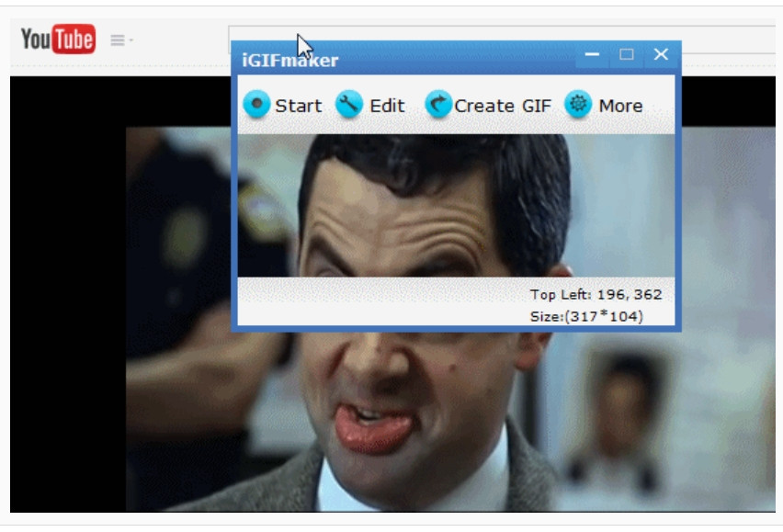Minimize the iGIFmaker window
This screenshot has height=532, width=783.
click(592, 54)
